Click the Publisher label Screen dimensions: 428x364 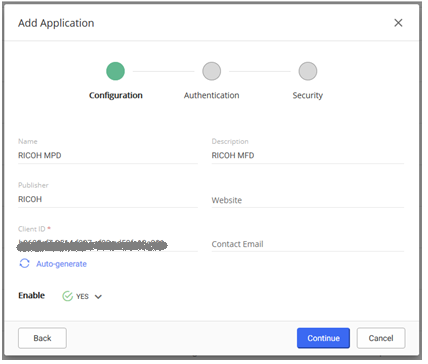(33, 185)
